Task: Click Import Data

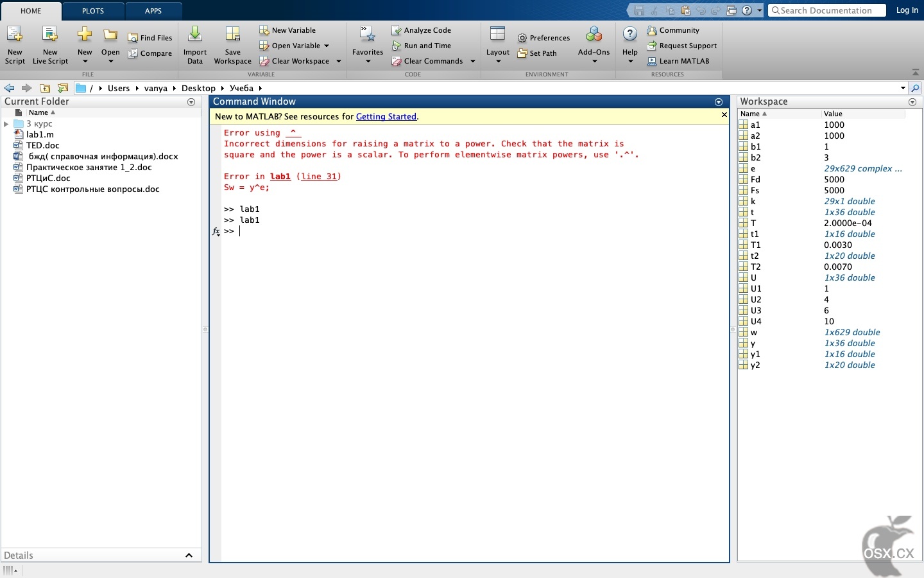Action: 195,45
